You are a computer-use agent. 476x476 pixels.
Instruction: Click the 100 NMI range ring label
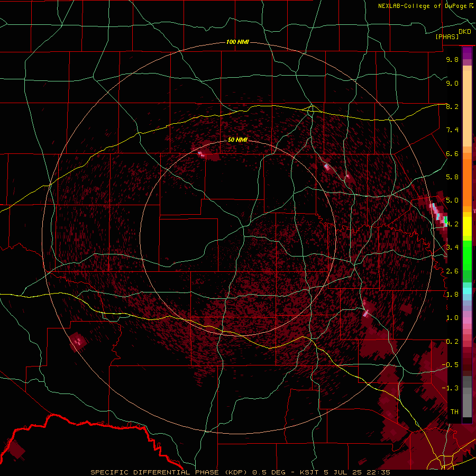tap(237, 42)
